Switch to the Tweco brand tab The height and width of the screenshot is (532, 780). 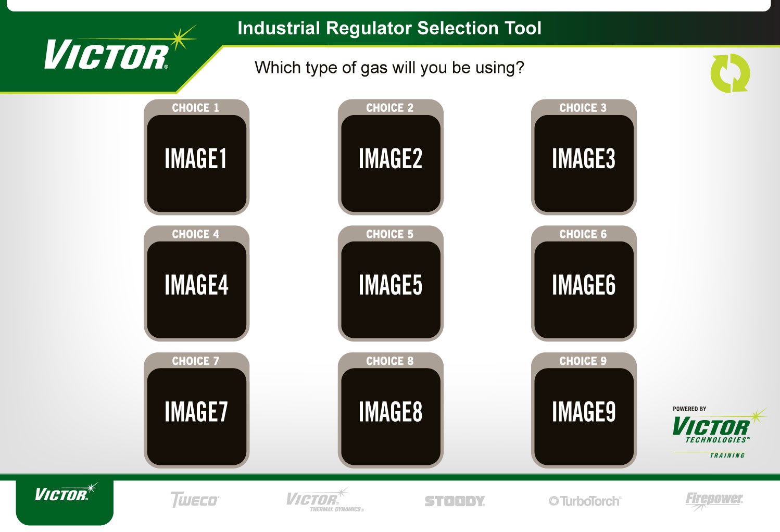[195, 500]
